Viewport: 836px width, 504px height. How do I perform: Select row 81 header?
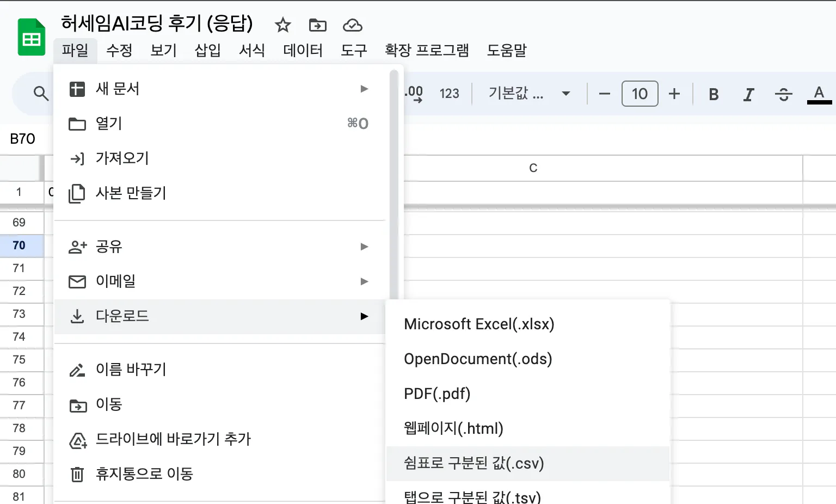[x=21, y=495]
